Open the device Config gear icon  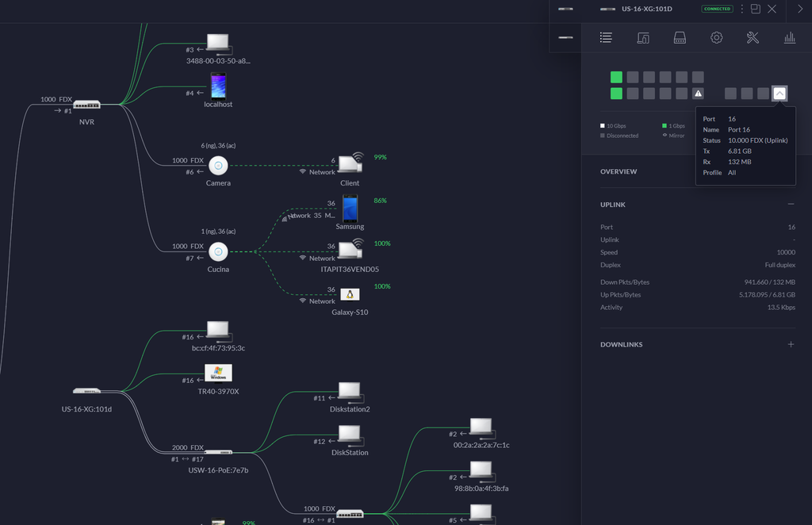click(x=716, y=37)
